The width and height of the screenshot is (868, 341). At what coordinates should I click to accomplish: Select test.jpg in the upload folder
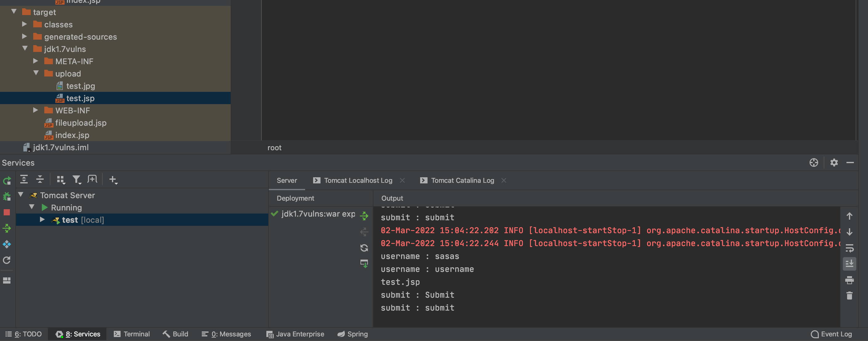tap(81, 86)
